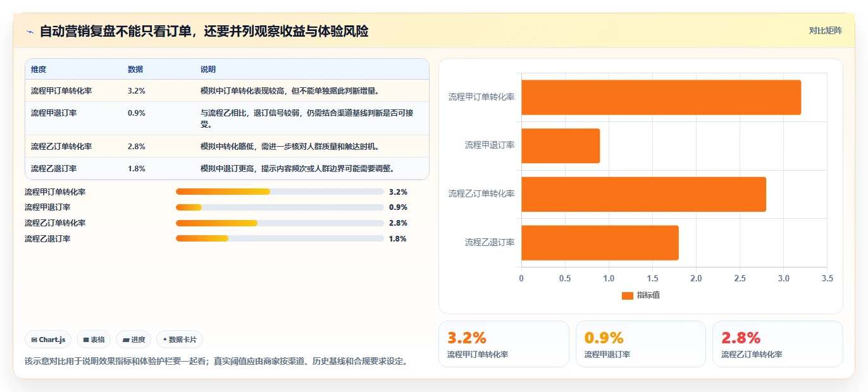Viewport: 868px width, 392px height.
Task: Click the 流程乙退订率 chart bar
Action: click(600, 243)
